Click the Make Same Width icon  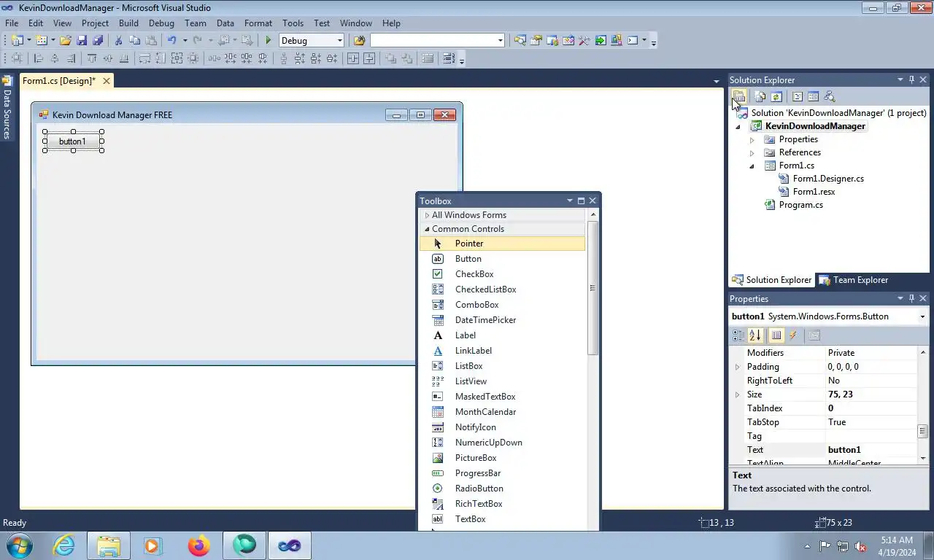[x=144, y=59]
